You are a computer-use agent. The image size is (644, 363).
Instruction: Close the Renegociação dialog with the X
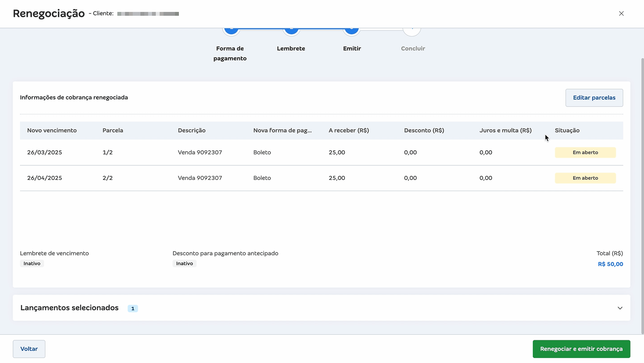point(621,13)
